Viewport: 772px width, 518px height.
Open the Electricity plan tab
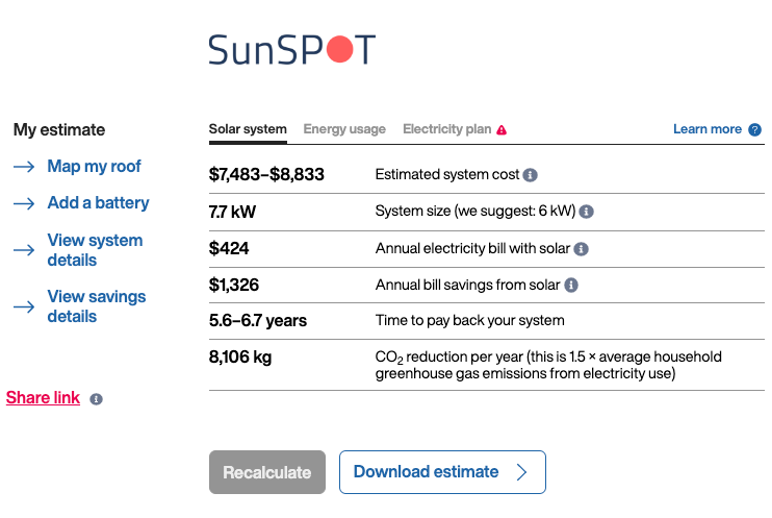447,129
